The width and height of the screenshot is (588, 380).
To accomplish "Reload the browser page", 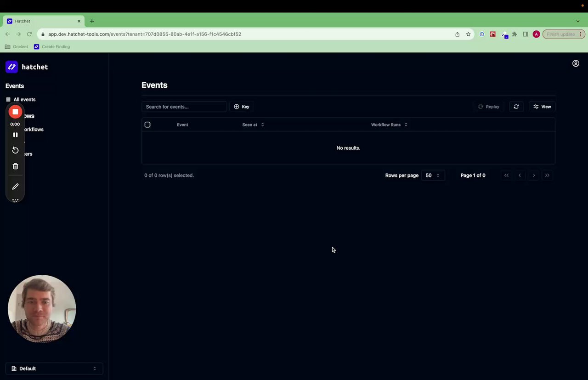I will (29, 34).
